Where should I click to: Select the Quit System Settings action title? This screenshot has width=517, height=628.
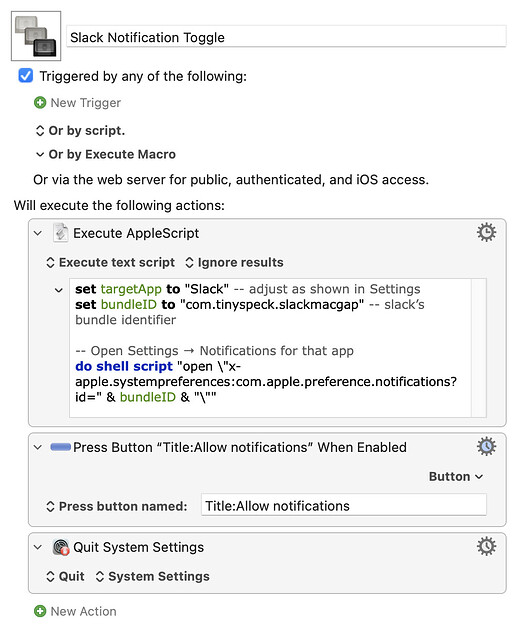139,547
